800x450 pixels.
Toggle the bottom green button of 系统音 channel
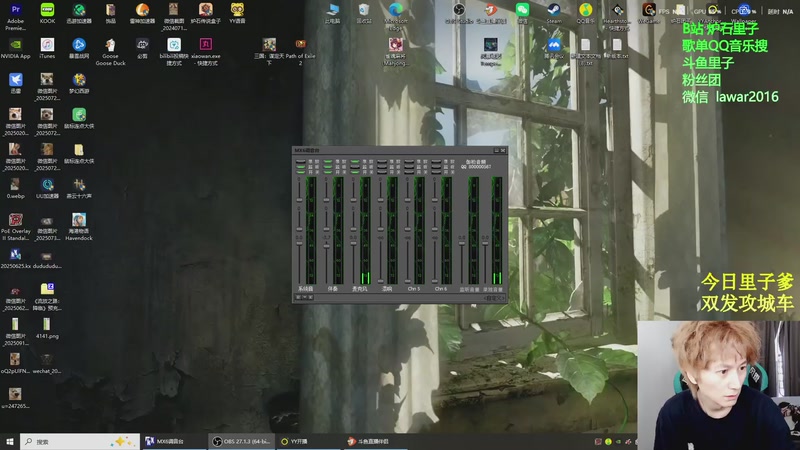[301, 171]
